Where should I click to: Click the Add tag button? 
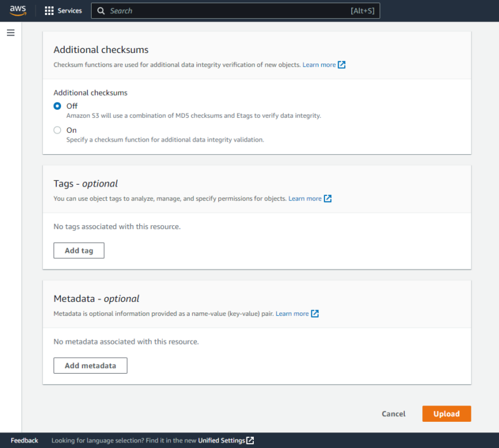pos(79,250)
